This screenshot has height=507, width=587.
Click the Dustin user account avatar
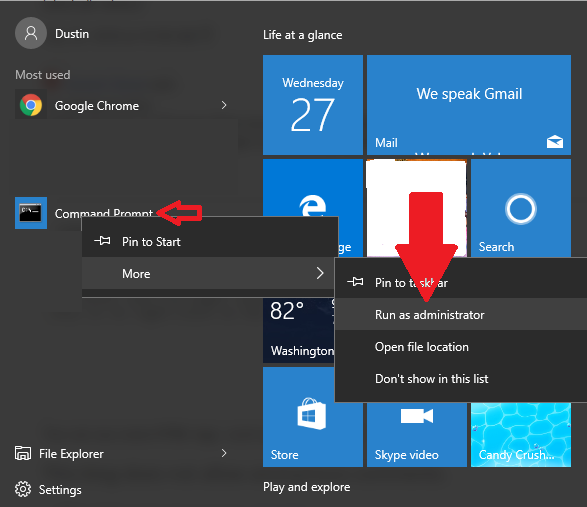click(x=31, y=33)
